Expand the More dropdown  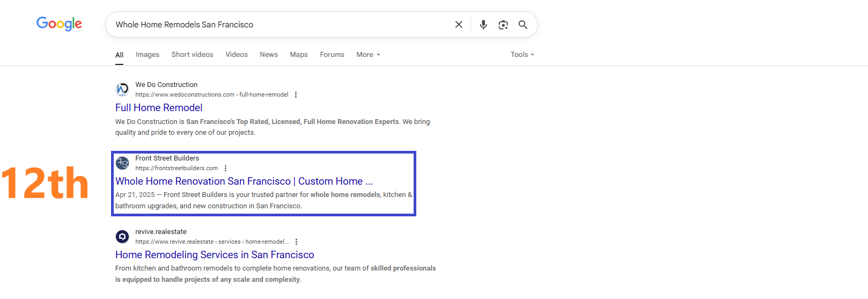pos(369,55)
